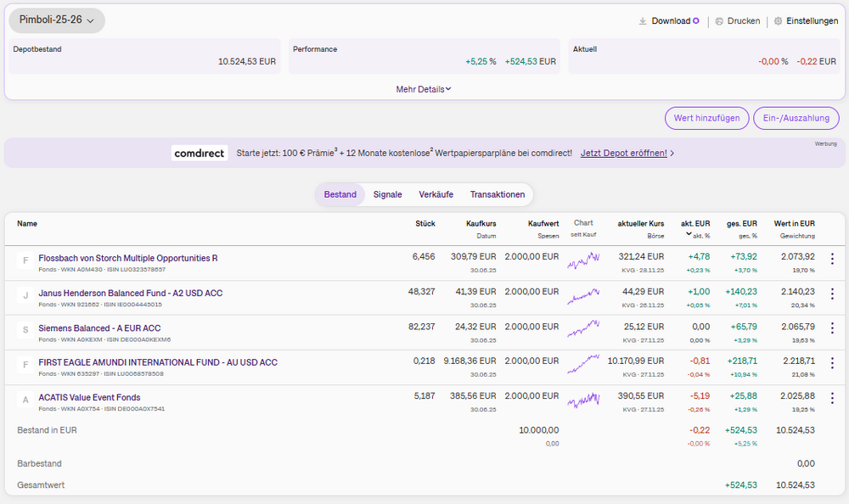Open three-dot menu for Janus Henderson fund
Image resolution: width=849 pixels, height=504 pixels.
[832, 294]
